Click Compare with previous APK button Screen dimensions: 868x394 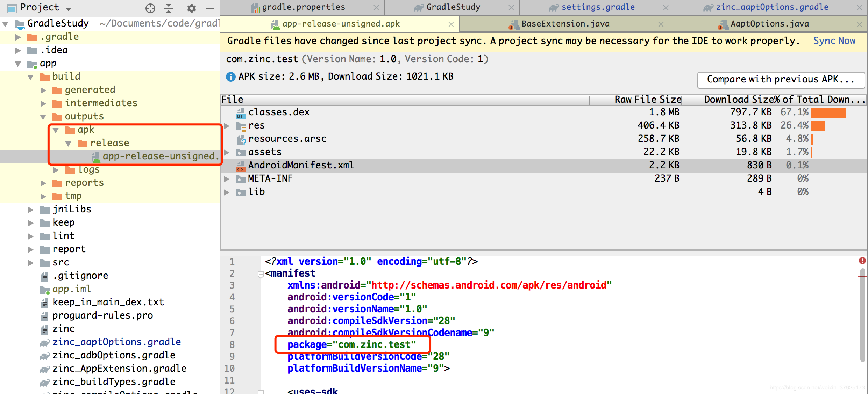(x=781, y=80)
